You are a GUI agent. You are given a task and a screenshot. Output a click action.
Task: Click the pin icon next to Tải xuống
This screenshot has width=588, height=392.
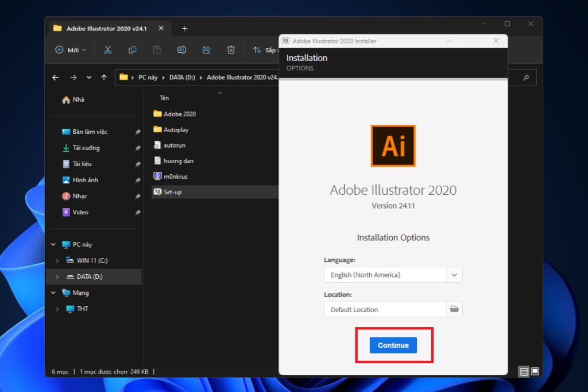click(138, 148)
